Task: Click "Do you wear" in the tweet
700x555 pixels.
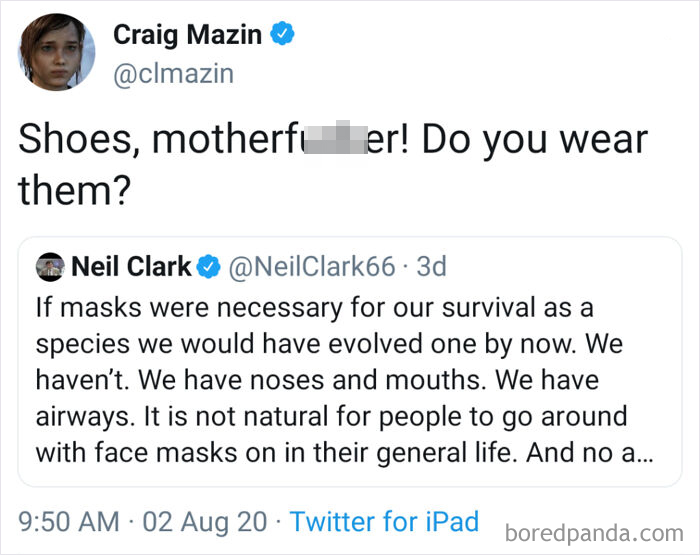Action: 534,141
